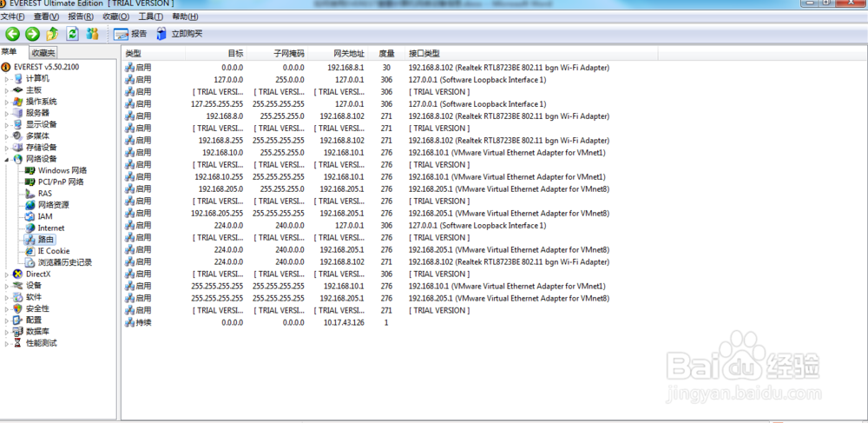
Task: Click the 软件 icon in tree
Action: click(x=17, y=297)
